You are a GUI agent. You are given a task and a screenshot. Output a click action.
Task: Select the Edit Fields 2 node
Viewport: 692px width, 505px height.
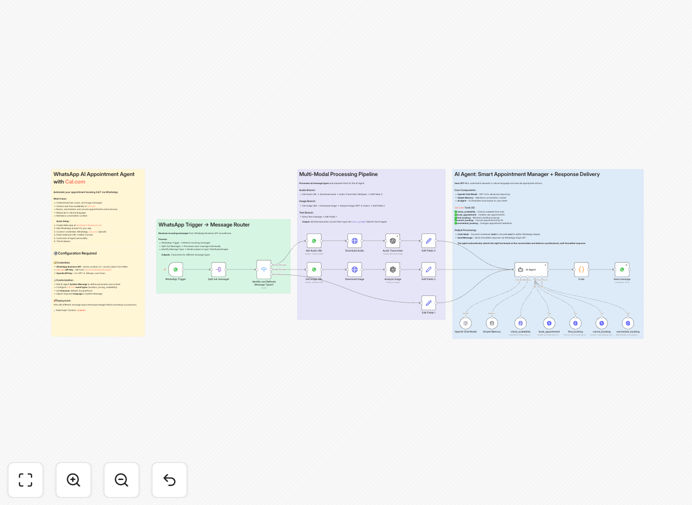[x=428, y=241]
